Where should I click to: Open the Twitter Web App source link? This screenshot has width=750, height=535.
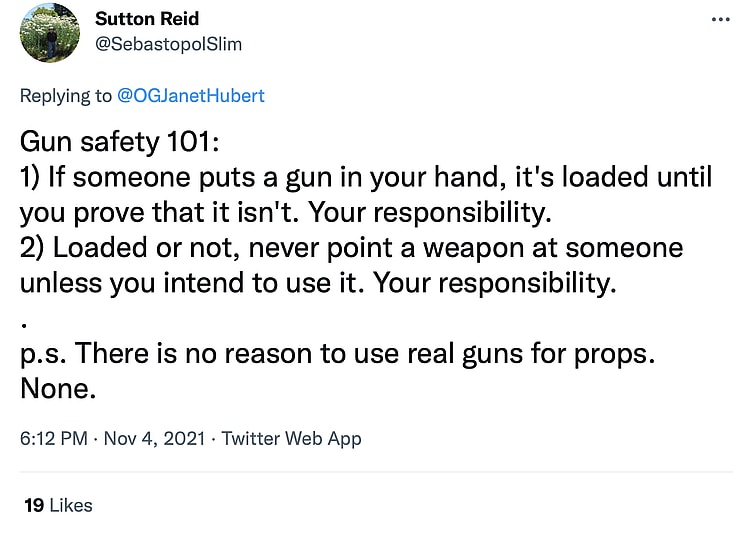[x=291, y=438]
